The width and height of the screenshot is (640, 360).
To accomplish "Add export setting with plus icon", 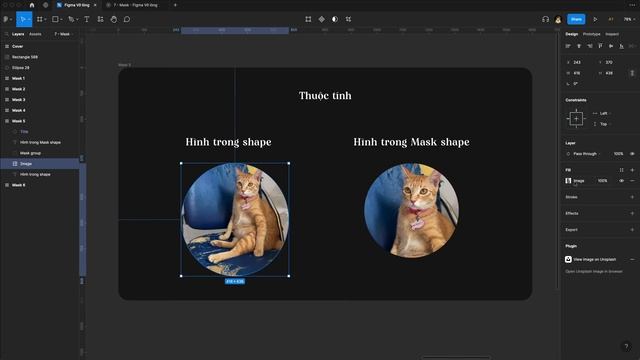I will 632,230.
